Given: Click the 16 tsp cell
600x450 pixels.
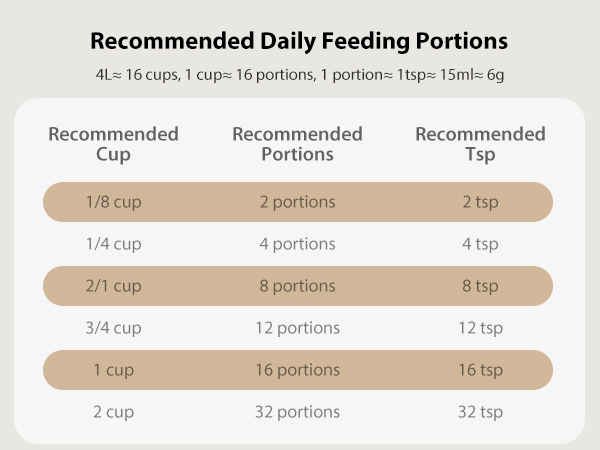Looking at the screenshot, I should 480,370.
